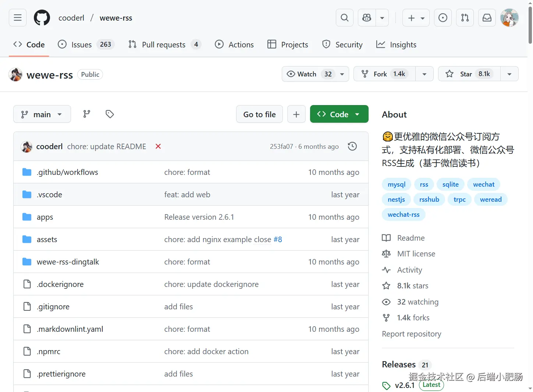Switch to the Security tab

click(342, 44)
